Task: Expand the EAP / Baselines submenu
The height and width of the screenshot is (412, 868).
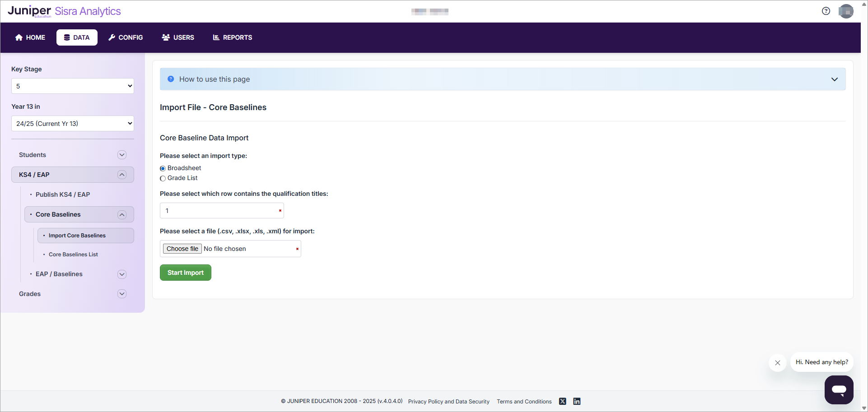Action: coord(121,274)
